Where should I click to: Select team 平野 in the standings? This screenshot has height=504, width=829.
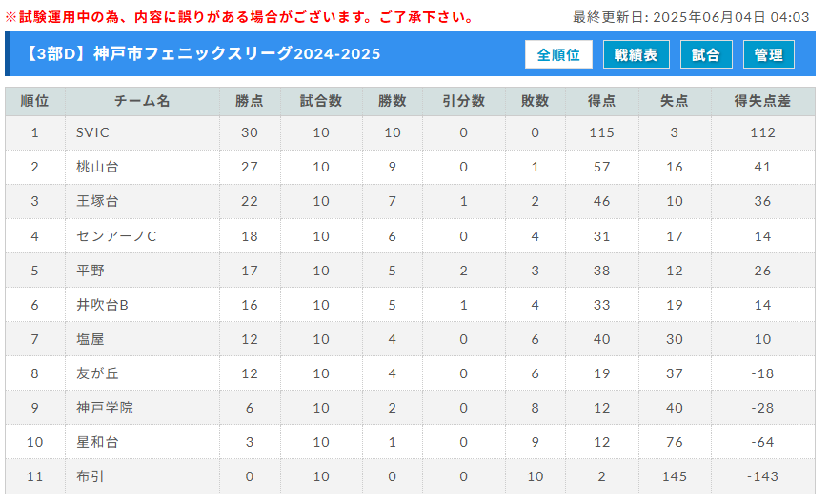[91, 271]
